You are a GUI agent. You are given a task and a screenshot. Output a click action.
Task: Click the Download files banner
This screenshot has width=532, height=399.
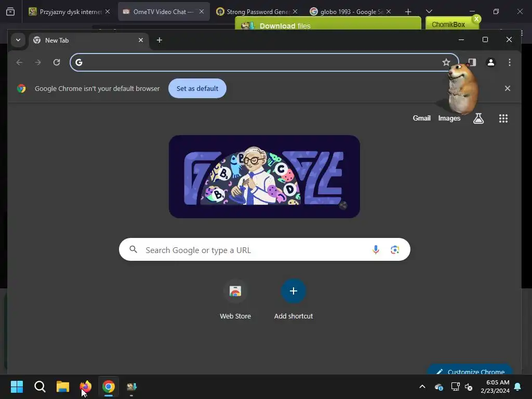(x=328, y=23)
